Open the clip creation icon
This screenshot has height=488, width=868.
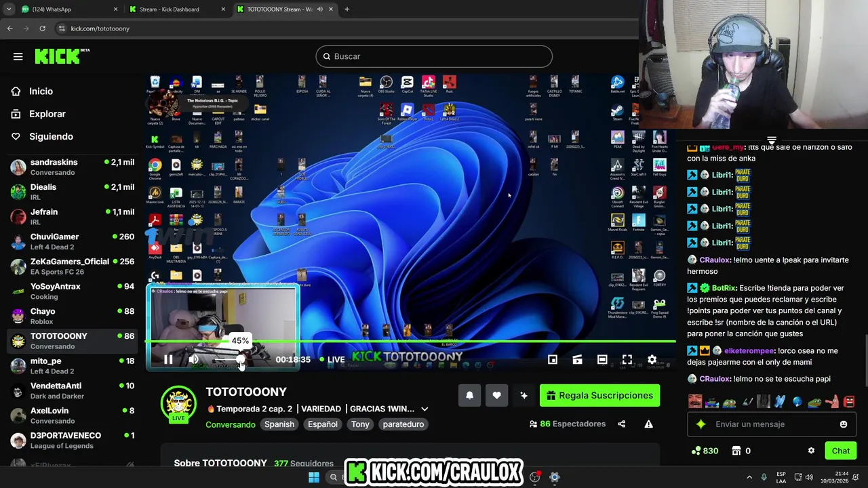[577, 360]
